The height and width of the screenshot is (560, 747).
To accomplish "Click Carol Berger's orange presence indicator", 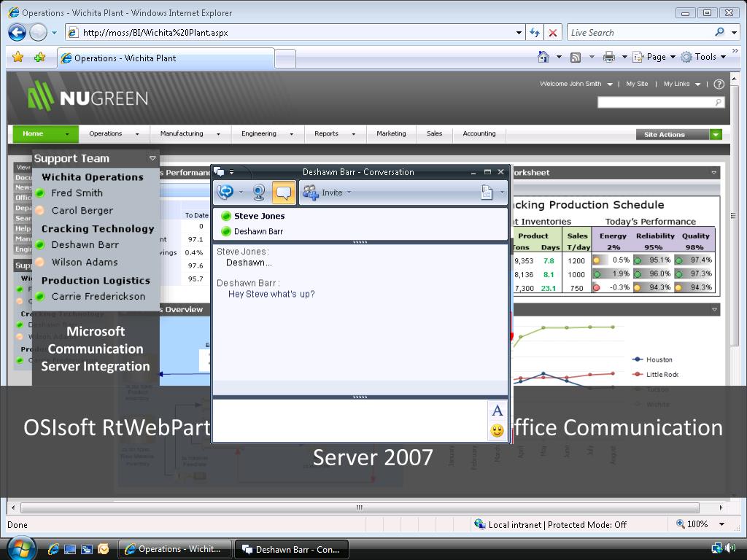I will click(40, 210).
